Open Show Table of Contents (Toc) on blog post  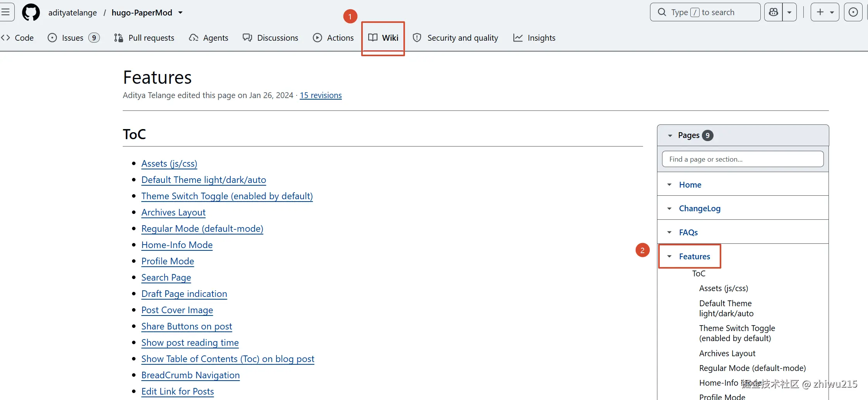tap(228, 359)
